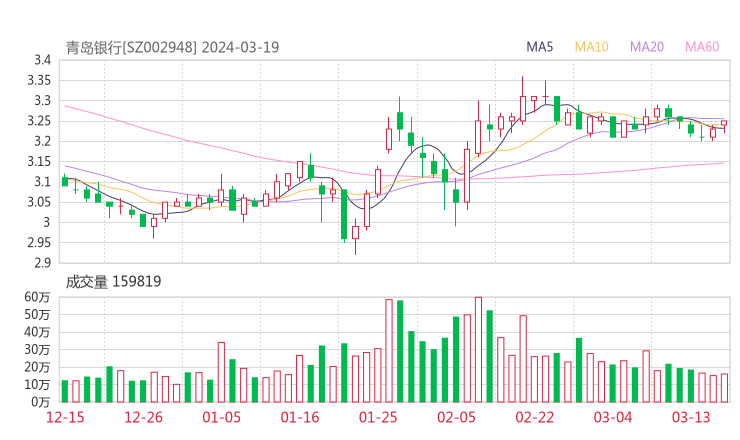Click the MA10 legend label
The width and height of the screenshot is (740, 440).
pos(591,47)
